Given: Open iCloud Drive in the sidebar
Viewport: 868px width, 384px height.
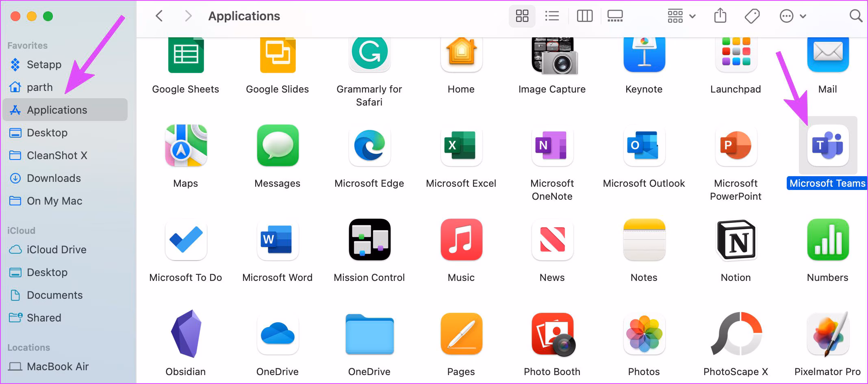Looking at the screenshot, I should coord(65,250).
